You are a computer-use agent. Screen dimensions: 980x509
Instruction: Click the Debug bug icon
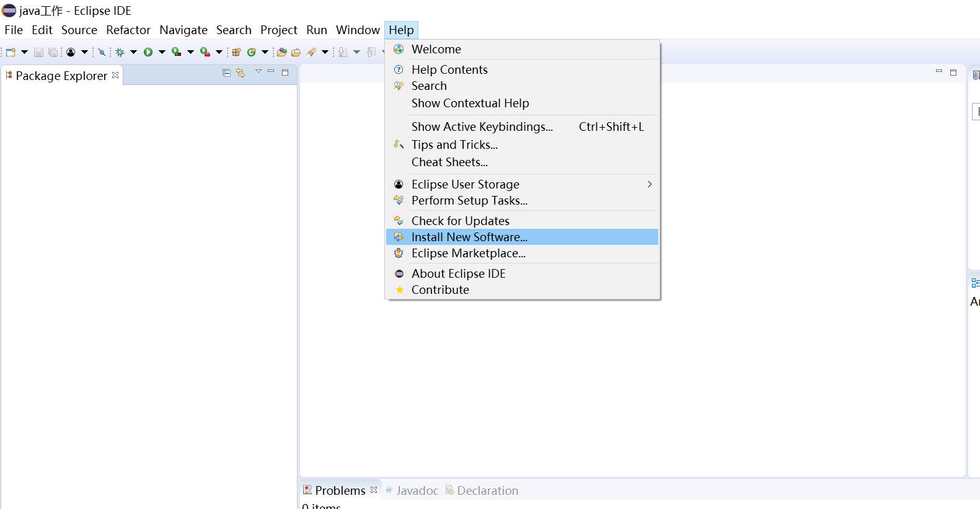[x=120, y=52]
